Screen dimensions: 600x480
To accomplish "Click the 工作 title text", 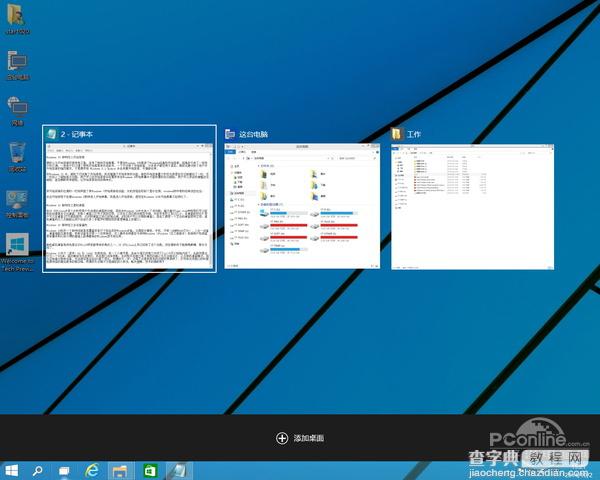I will 414,134.
